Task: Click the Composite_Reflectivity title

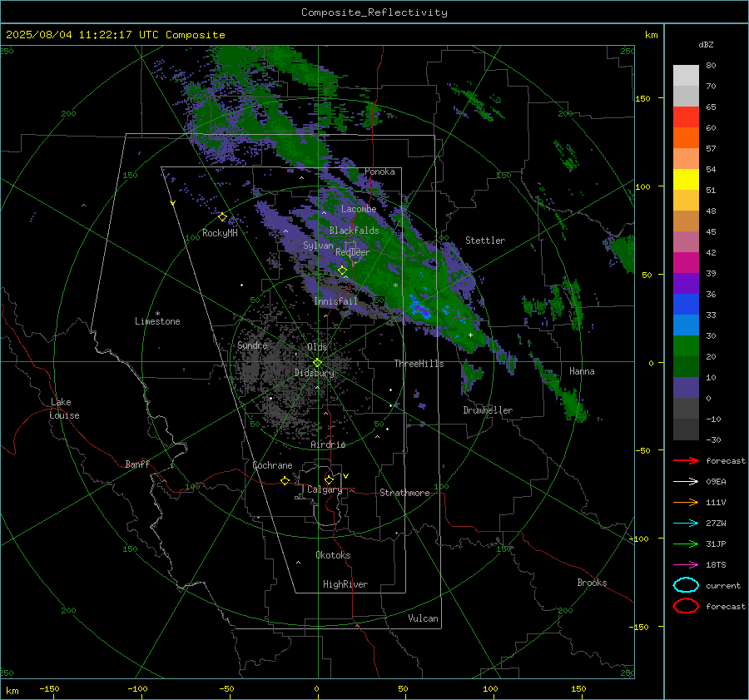Action: (374, 12)
